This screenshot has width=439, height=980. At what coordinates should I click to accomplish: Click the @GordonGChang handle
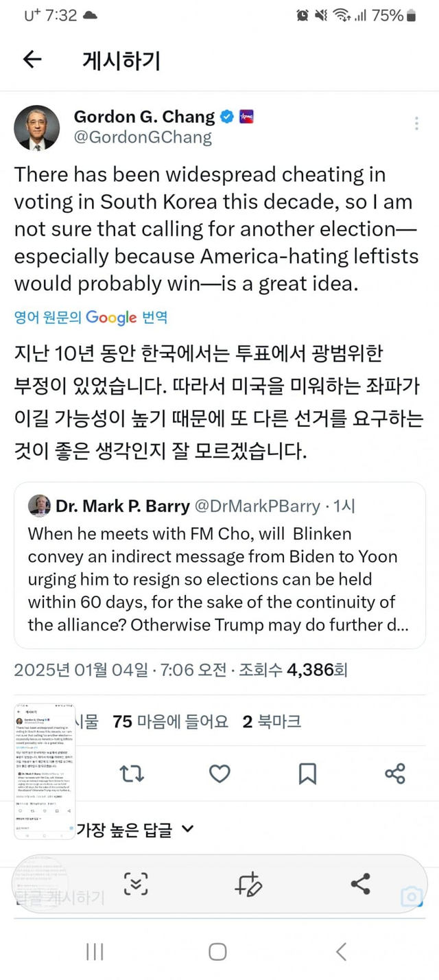143,137
